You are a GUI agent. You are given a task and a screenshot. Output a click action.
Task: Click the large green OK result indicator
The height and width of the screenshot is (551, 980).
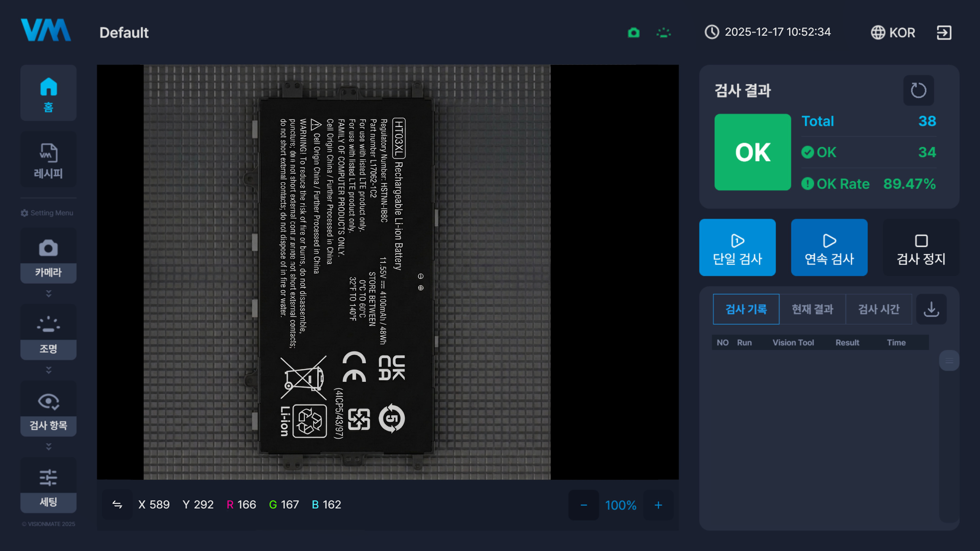click(x=753, y=152)
